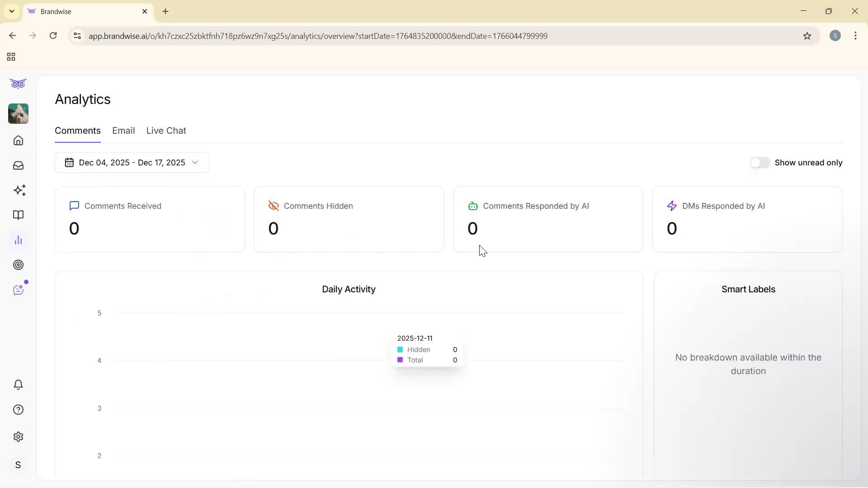The width and height of the screenshot is (868, 488).
Task: Click the Analytics bar chart sidebar icon
Action: coord(18,240)
